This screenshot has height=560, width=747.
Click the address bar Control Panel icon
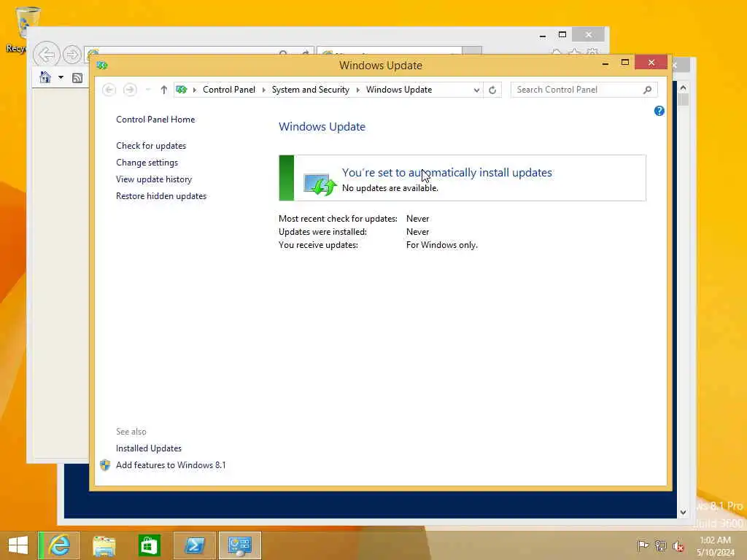coord(182,90)
